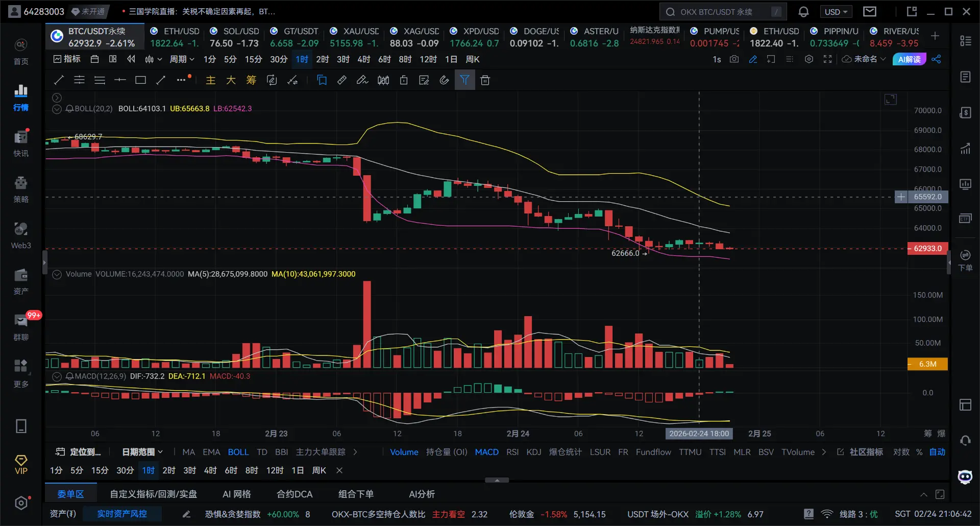
Task: Toggle the 对数 log scale option
Action: pos(901,452)
